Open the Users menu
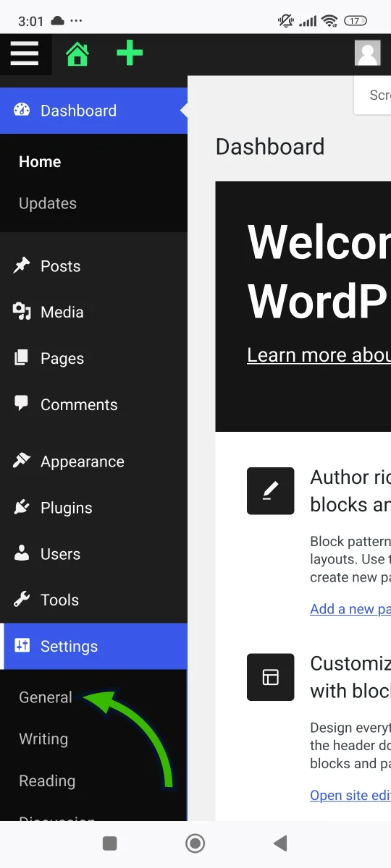391x868 pixels. click(93, 554)
